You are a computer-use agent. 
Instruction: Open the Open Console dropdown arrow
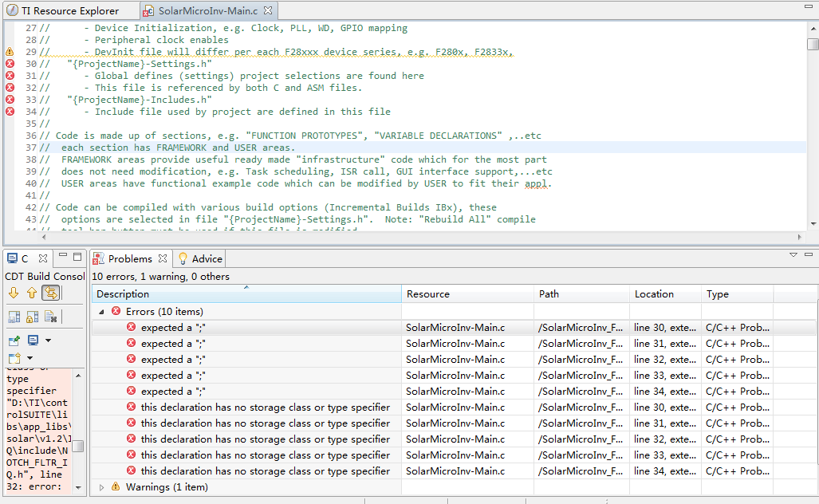[30, 359]
